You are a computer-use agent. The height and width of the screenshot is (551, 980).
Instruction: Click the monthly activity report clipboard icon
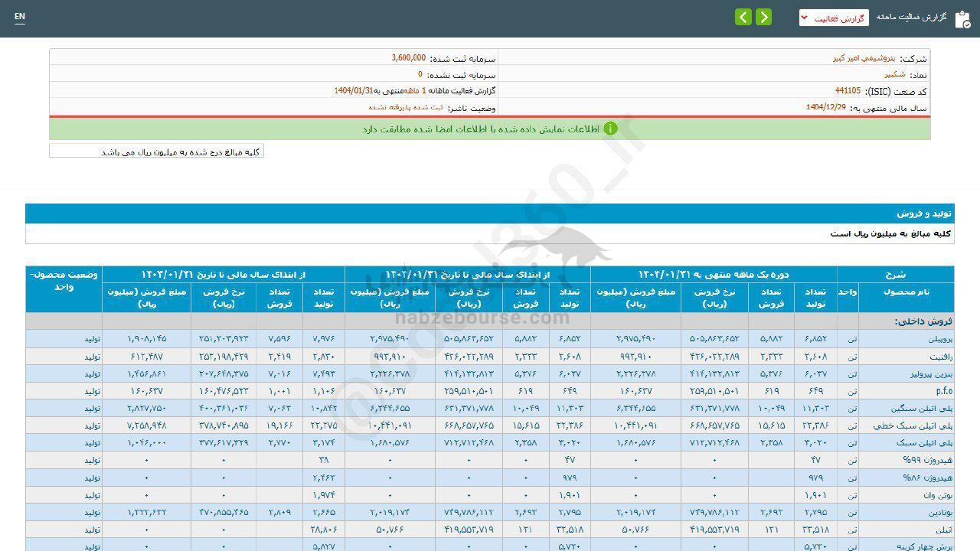tap(962, 19)
